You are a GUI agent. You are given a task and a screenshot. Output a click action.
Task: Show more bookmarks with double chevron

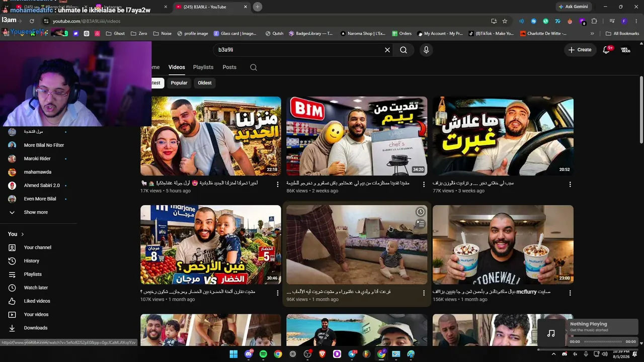pyautogui.click(x=592, y=34)
